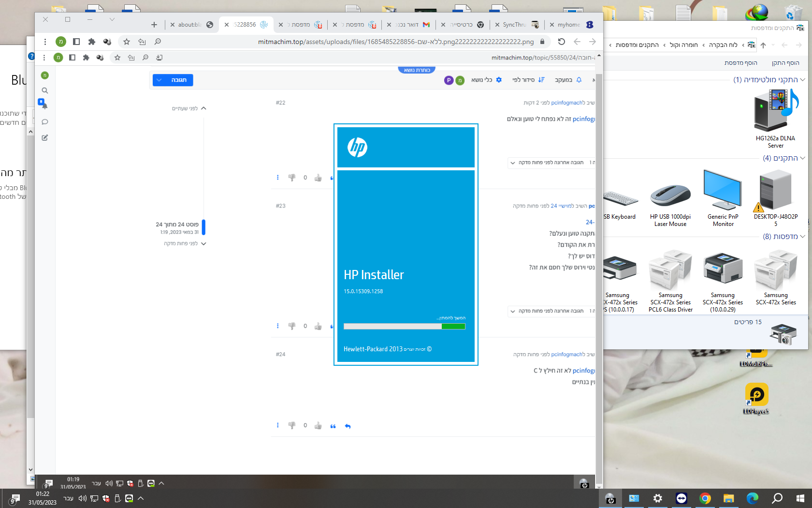Toggle thumbs-down on post #24

[x=292, y=426]
